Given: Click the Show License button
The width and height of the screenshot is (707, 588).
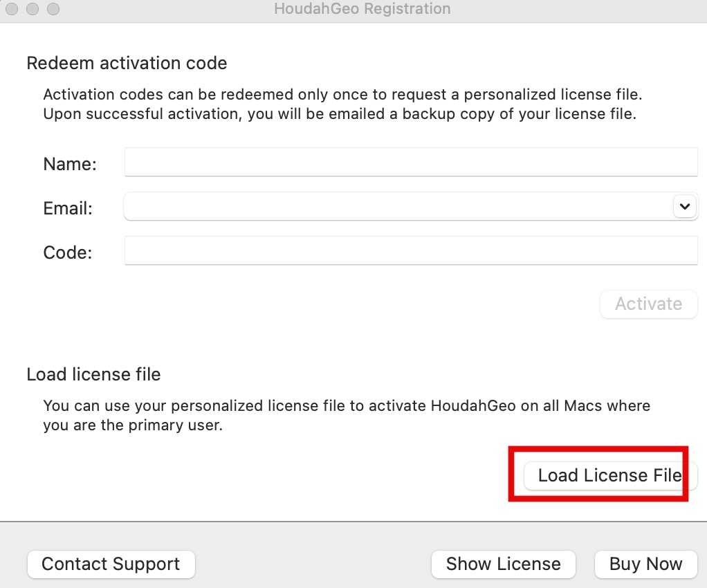Looking at the screenshot, I should click(503, 564).
